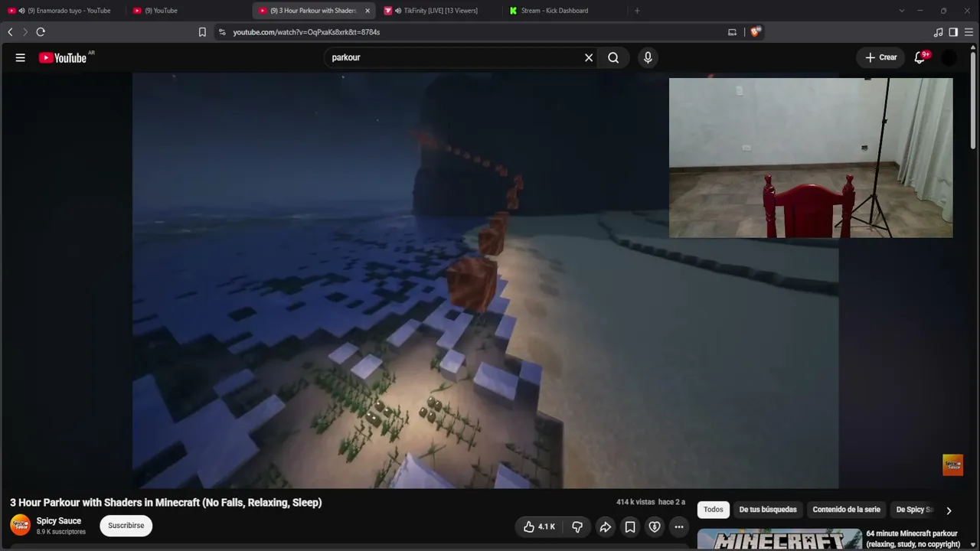Switch to the Enamorado tuyo YouTube tab
The image size is (980, 551).
[64, 11]
